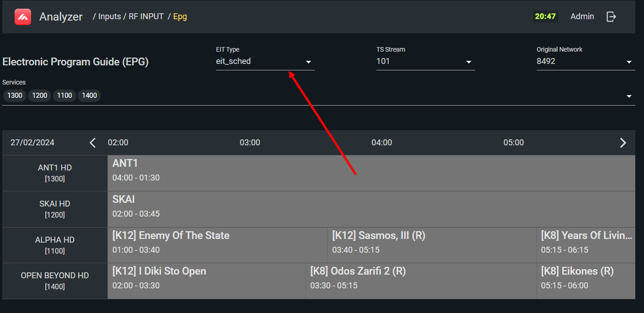The image size is (644, 313).
Task: Click the red Analyzer logo icon
Action: coord(23,17)
